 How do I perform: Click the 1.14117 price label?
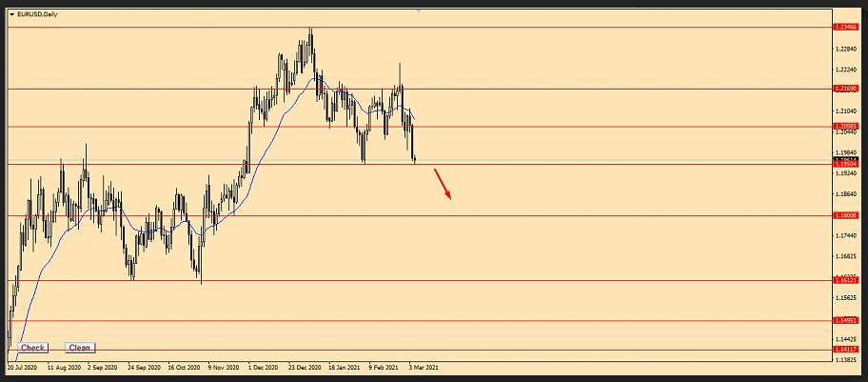tap(845, 351)
